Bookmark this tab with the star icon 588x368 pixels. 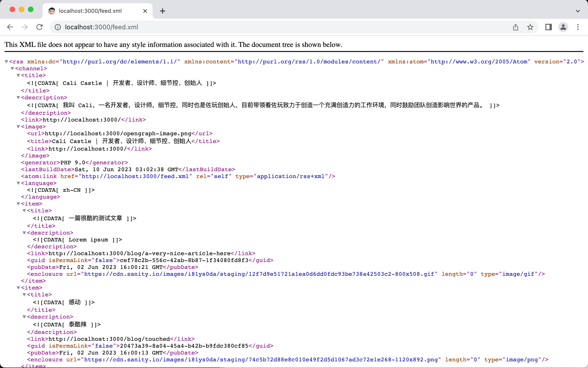click(530, 27)
